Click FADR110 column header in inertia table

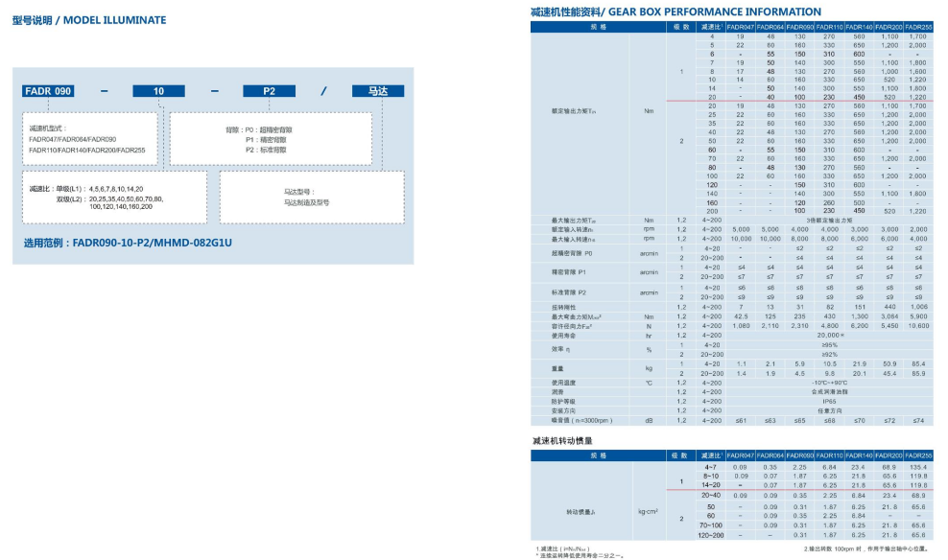point(829,455)
